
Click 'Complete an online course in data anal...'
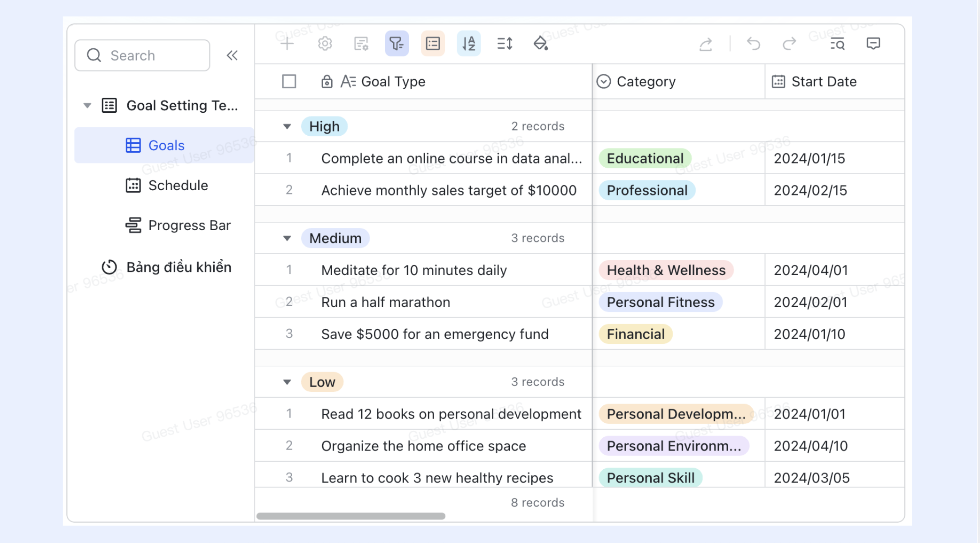[451, 158]
